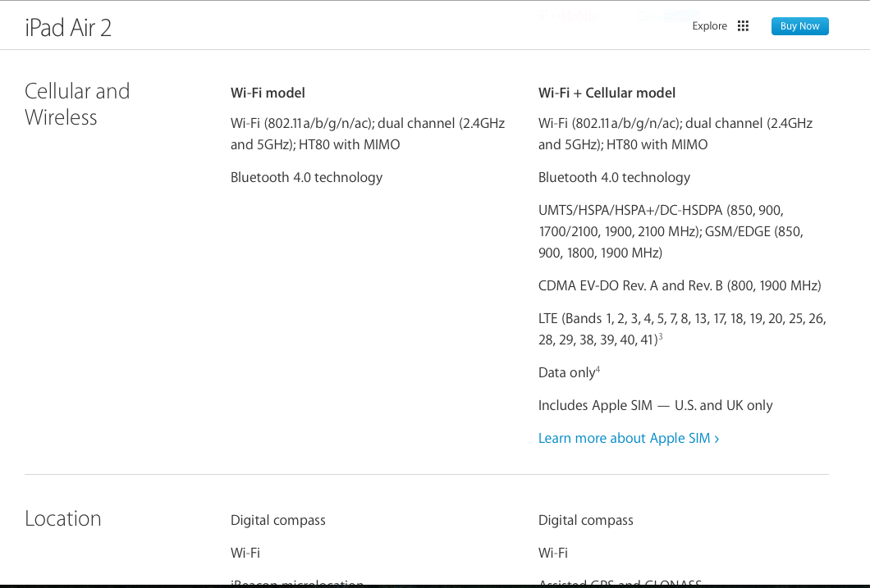Click footnote 3 after LTE bands

(x=660, y=336)
